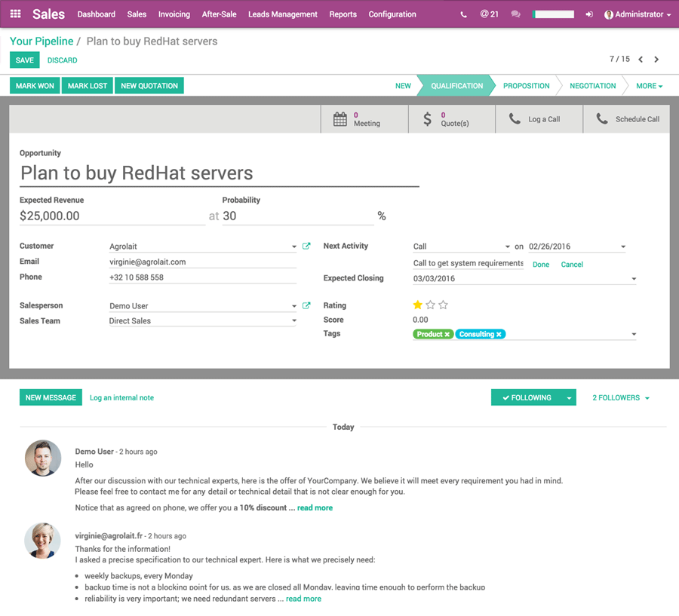This screenshot has width=679, height=616.
Task: Open Agrolait record via external link icon
Action: coord(305,246)
